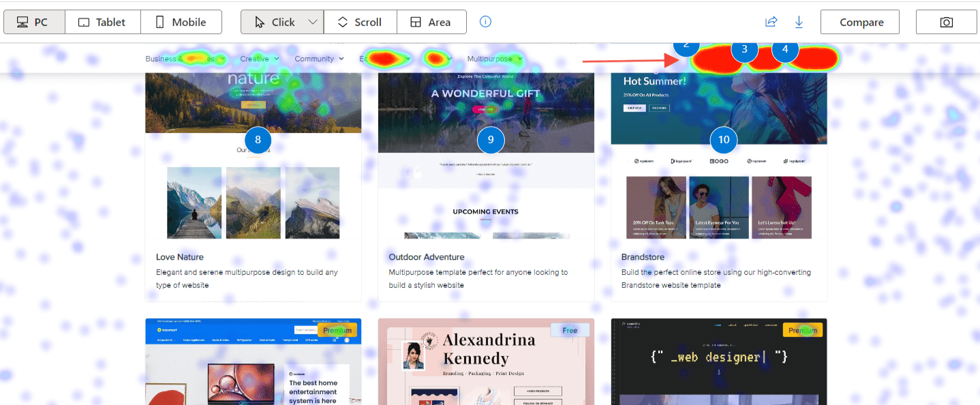This screenshot has width=980, height=405.
Task: Open the Love Nature template preview image
Action: pos(254,155)
